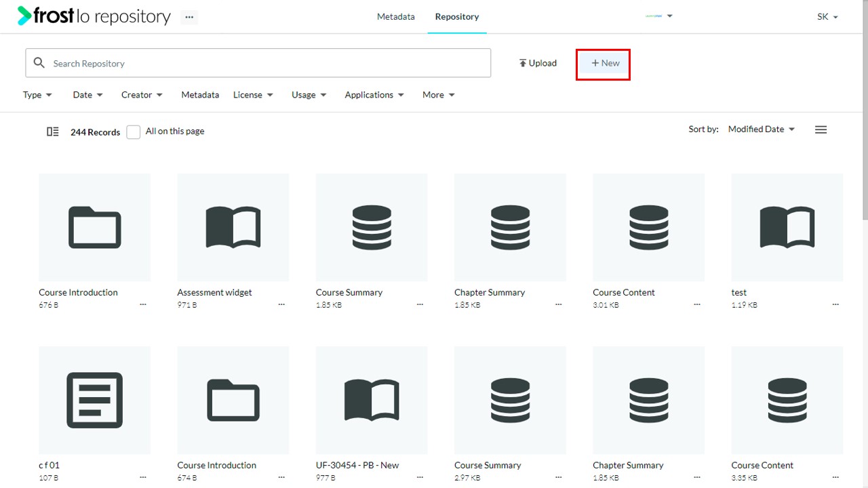This screenshot has height=488, width=868.
Task: Expand the License filter dropdown
Action: [x=253, y=95]
